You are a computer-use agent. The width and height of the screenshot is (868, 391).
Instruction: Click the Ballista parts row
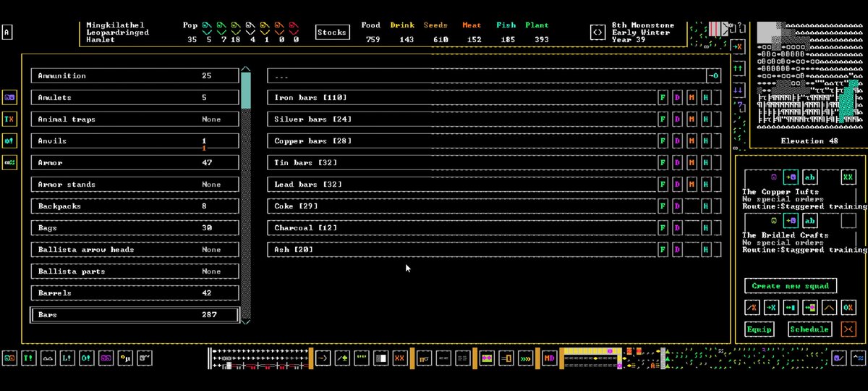[135, 272]
